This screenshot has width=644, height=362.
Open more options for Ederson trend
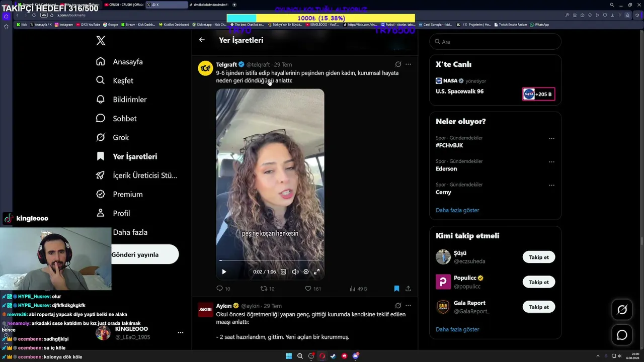551,162
